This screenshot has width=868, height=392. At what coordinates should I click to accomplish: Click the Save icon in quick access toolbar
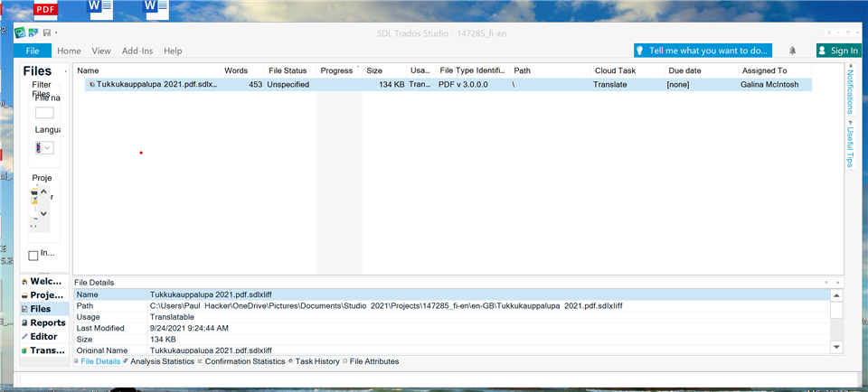[x=47, y=33]
